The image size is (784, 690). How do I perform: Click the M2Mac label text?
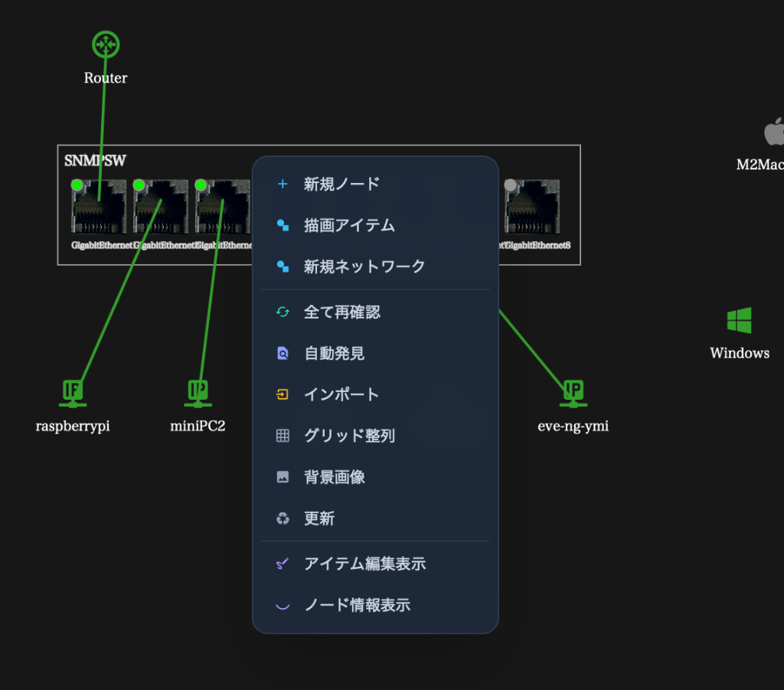click(x=760, y=165)
